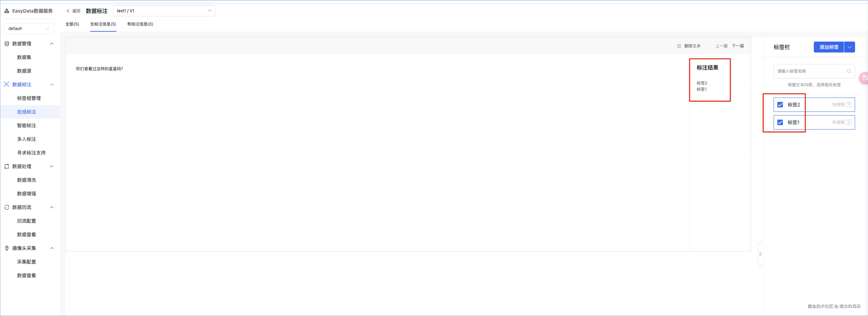Click the 添加标签 button
Image resolution: width=868 pixels, height=316 pixels.
tap(829, 47)
